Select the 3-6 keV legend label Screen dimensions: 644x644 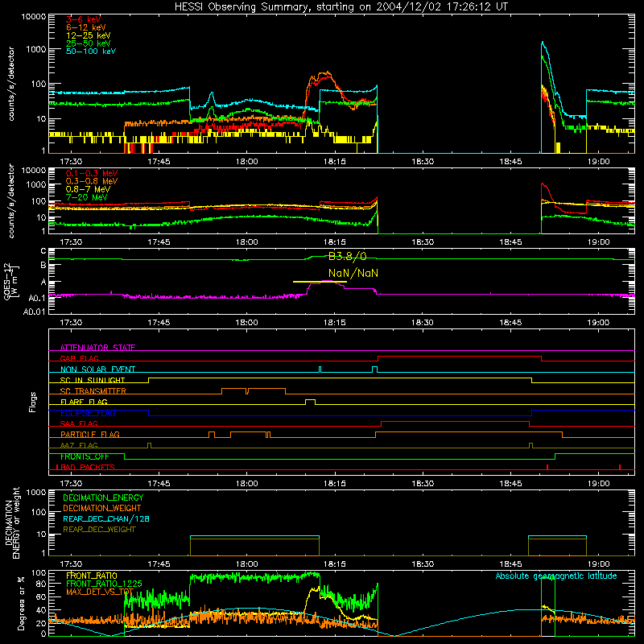83,19
